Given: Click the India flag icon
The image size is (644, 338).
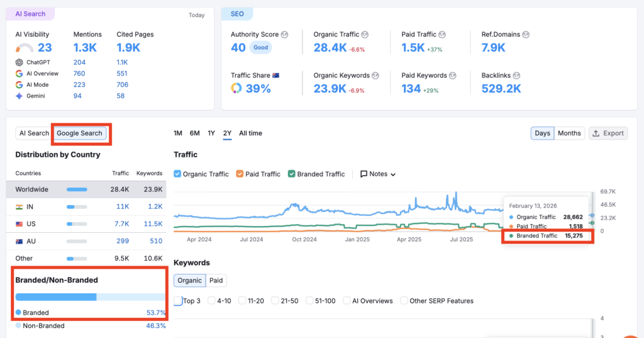Looking at the screenshot, I should point(19,206).
